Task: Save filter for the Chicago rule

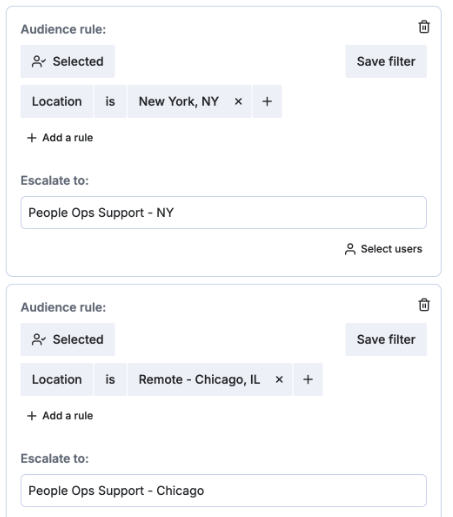Action: (386, 339)
